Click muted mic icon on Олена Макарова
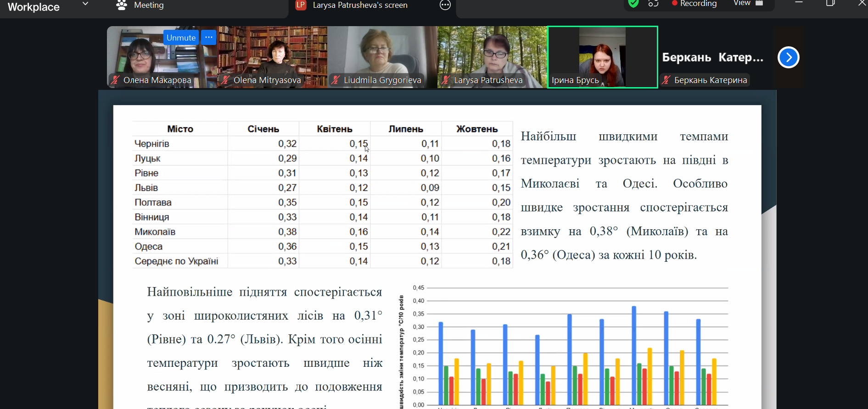The image size is (868, 409). 115,80
